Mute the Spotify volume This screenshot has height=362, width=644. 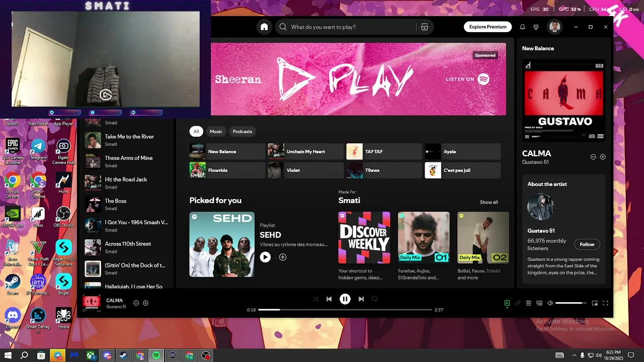(550, 303)
